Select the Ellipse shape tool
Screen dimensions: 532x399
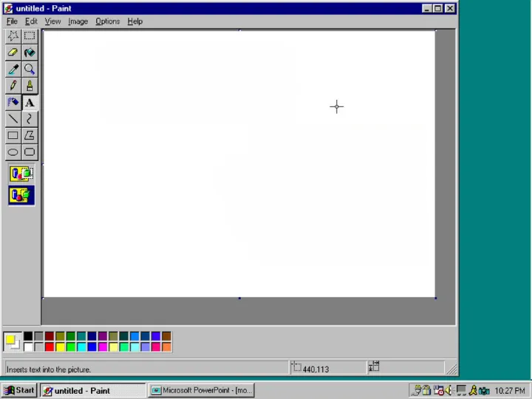[x=13, y=152]
